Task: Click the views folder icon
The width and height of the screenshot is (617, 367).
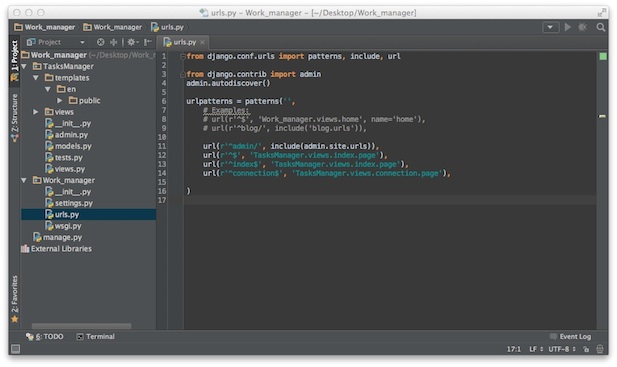Action: [x=49, y=112]
